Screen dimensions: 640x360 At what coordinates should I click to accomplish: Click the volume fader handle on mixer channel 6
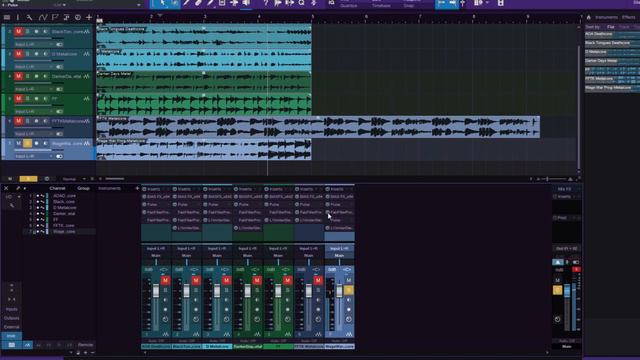pos(309,291)
